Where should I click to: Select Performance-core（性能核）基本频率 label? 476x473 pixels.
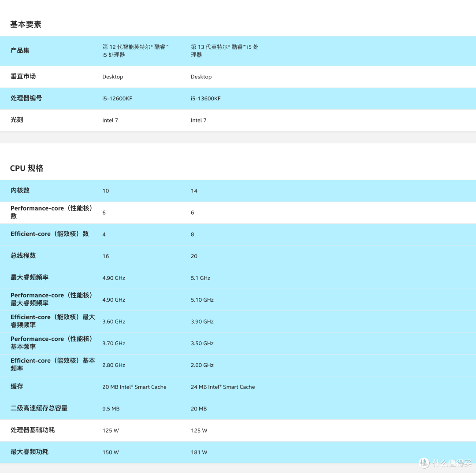click(51, 343)
